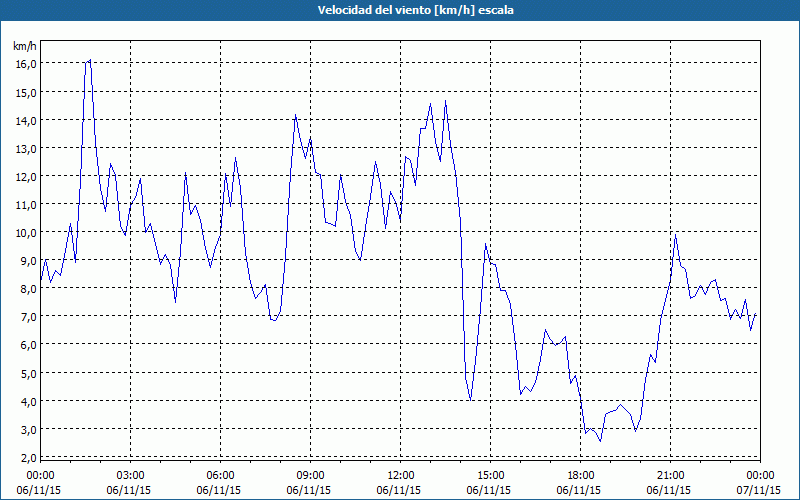This screenshot has width=800, height=500.
Task: Choose the '21:00' x-axis time label
Action: [x=670, y=476]
